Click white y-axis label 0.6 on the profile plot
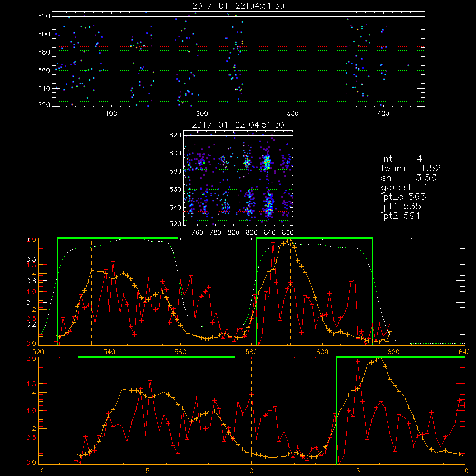The width and height of the screenshot is (476, 476). [x=32, y=281]
